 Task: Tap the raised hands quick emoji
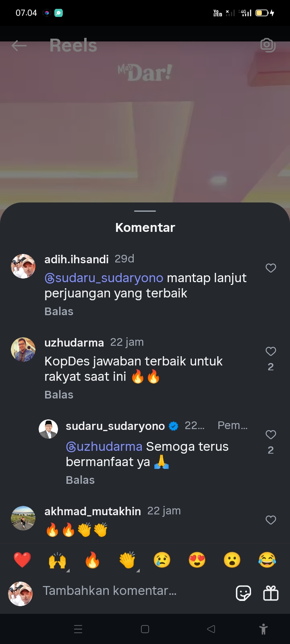(57, 560)
